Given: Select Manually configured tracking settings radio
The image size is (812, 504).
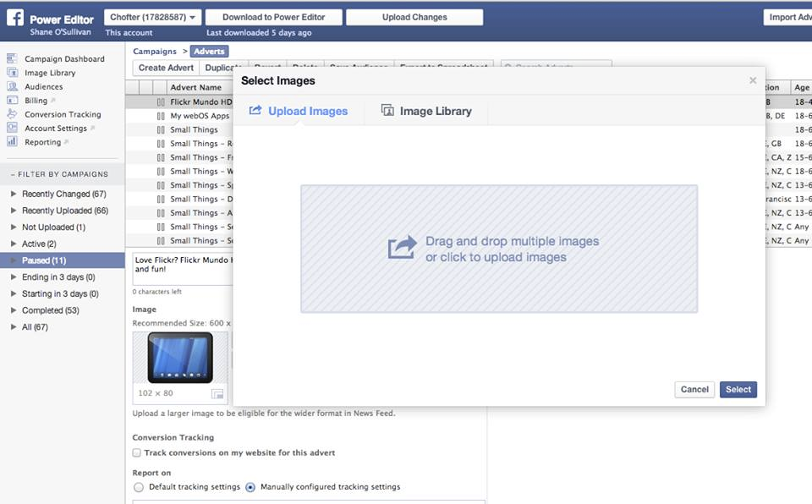Looking at the screenshot, I should click(250, 487).
